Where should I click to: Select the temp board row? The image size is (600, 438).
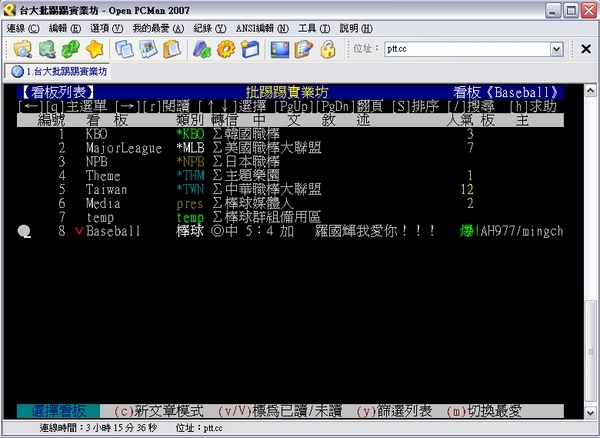click(290, 217)
